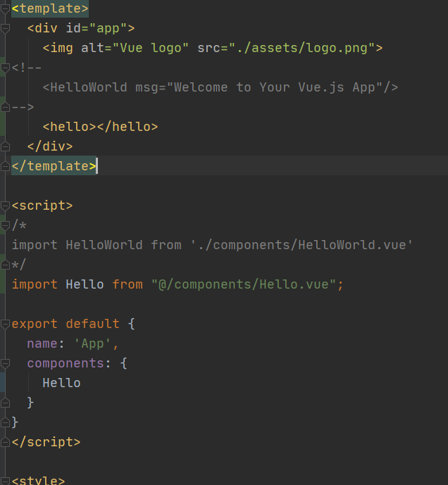Fold the div id="app" block
Screen dimensions: 448x485
[6, 29]
